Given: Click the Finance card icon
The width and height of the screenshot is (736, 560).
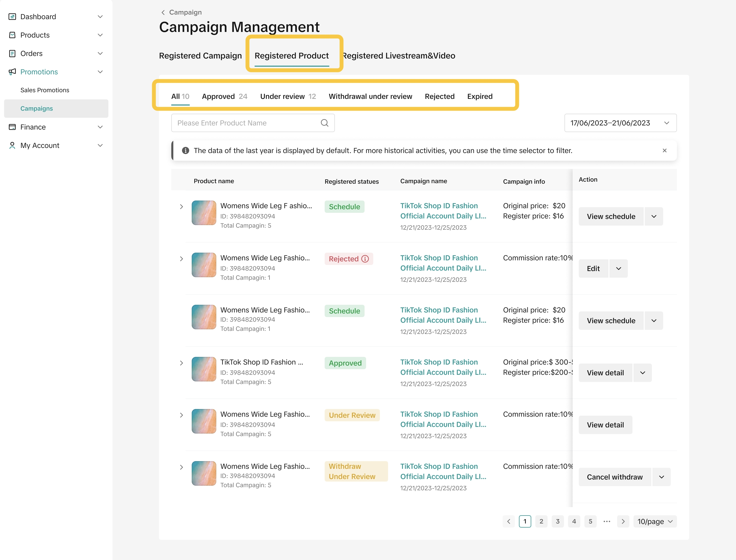Looking at the screenshot, I should coord(12,127).
